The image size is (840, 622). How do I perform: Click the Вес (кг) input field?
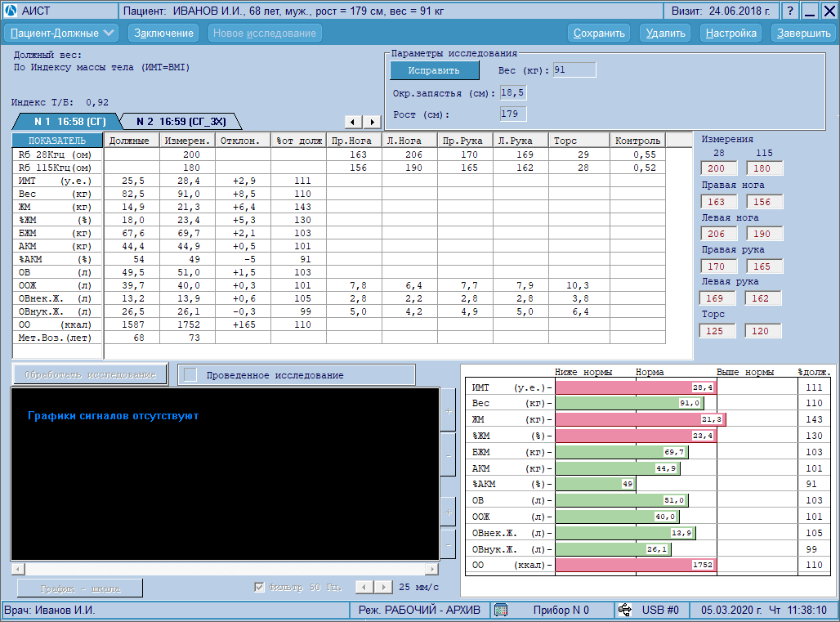(574, 69)
